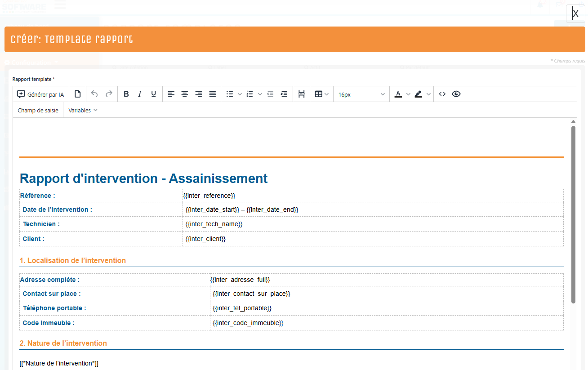Viewport: 588px width, 370px height.
Task: Apply the text color A swatch
Action: tap(398, 94)
